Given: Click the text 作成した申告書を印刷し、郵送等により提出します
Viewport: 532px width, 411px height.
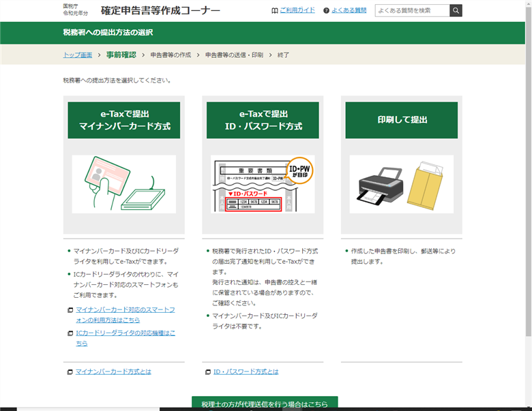Looking at the screenshot, I should pyautogui.click(x=403, y=256).
